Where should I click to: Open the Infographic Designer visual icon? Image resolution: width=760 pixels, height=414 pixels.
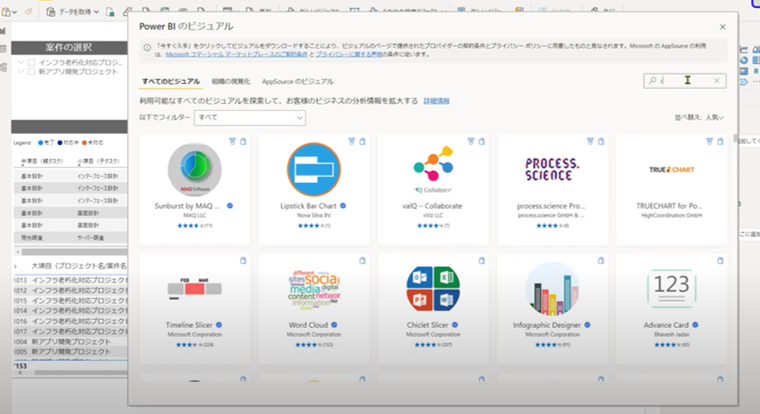pos(552,289)
